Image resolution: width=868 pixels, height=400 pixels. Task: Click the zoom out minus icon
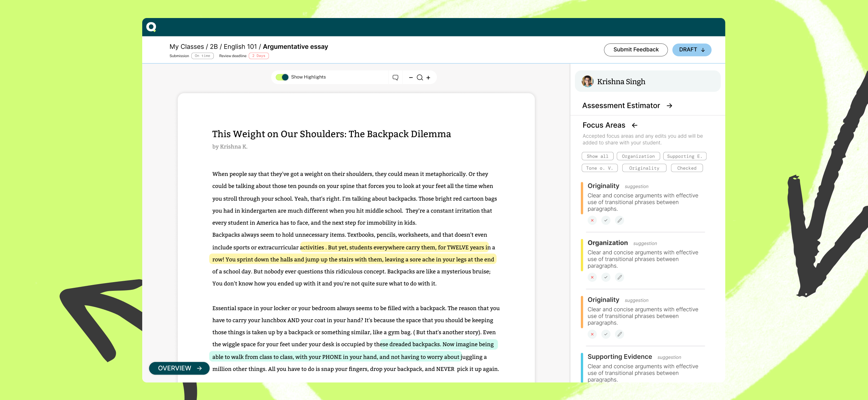click(x=411, y=77)
